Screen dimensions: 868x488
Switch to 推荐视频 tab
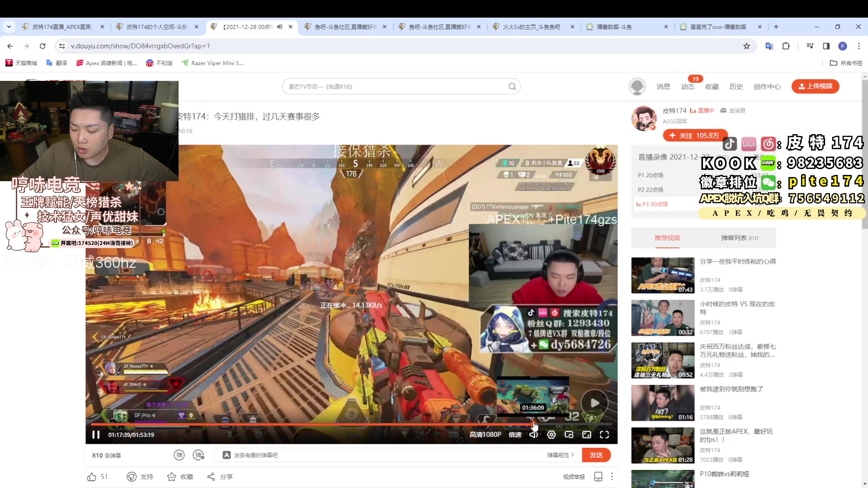click(667, 238)
